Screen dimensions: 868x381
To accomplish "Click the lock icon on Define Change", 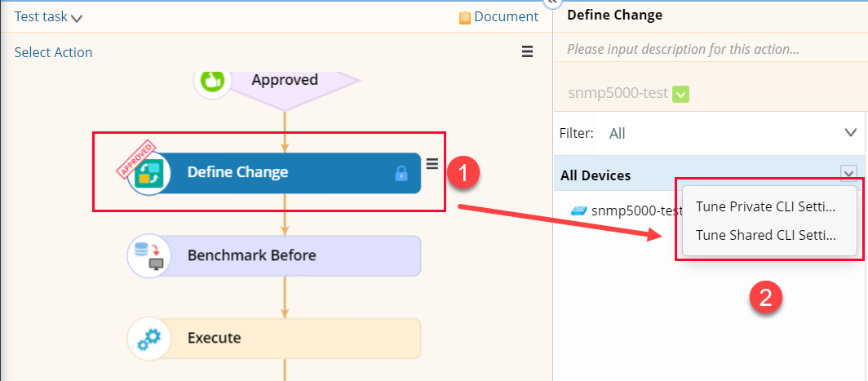I will pyautogui.click(x=401, y=174).
